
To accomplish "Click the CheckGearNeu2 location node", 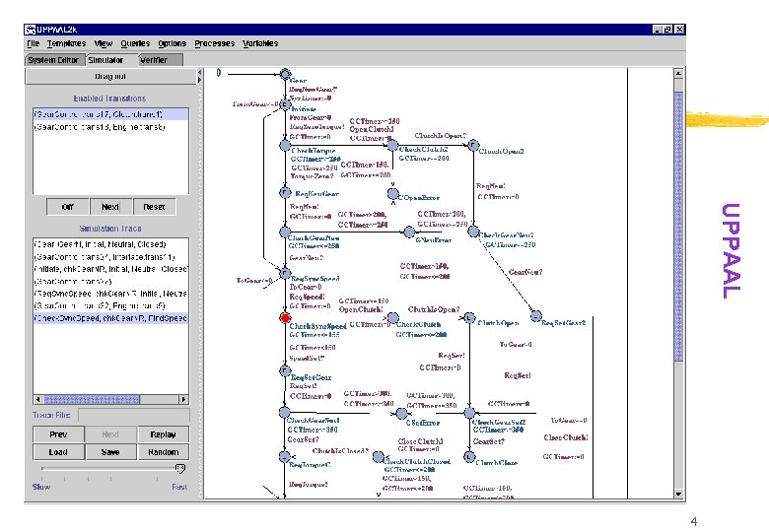I will 473,232.
